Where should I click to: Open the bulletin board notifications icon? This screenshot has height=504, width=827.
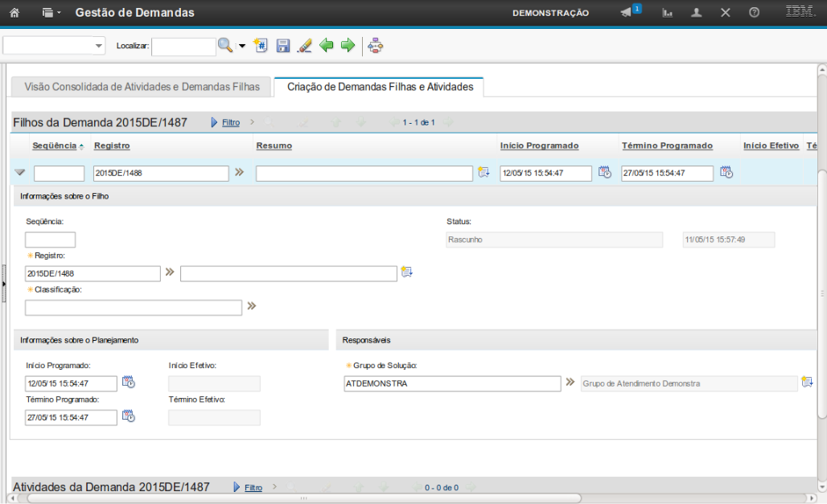(627, 13)
